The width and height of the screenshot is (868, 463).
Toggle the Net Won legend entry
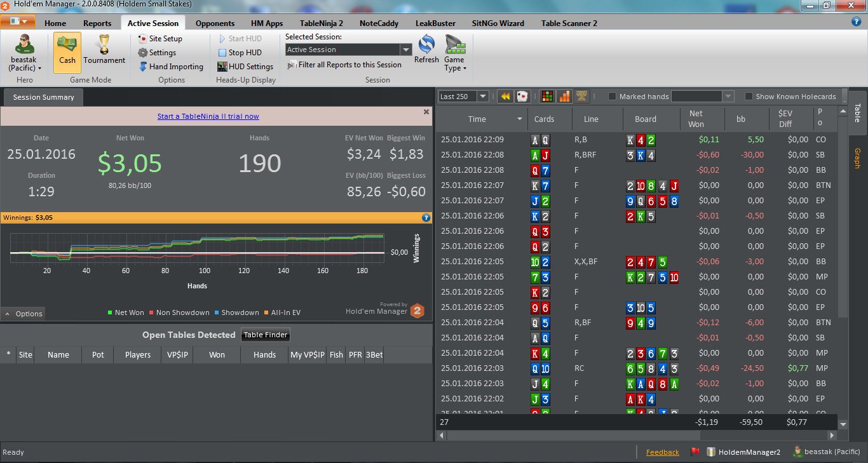(x=126, y=312)
